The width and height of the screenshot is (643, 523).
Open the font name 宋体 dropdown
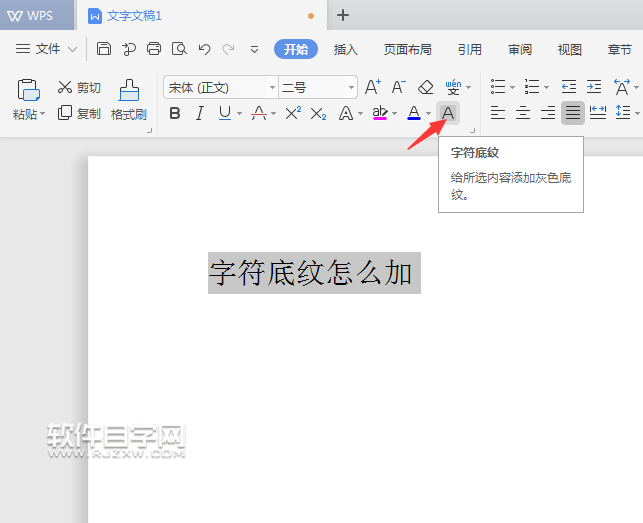point(272,87)
